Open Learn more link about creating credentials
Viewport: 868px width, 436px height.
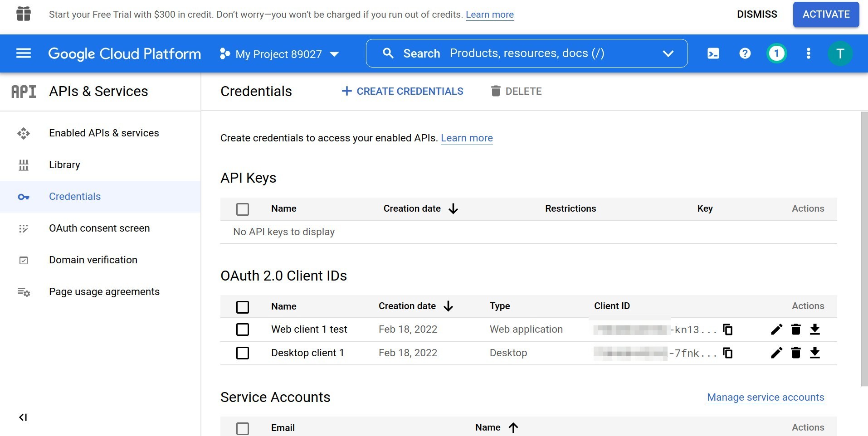click(x=467, y=138)
